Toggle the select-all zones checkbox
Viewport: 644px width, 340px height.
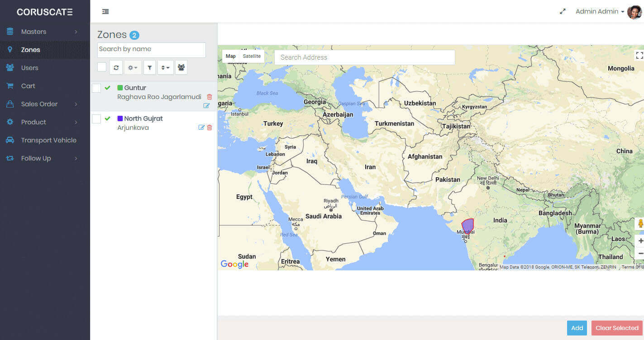pos(102,67)
